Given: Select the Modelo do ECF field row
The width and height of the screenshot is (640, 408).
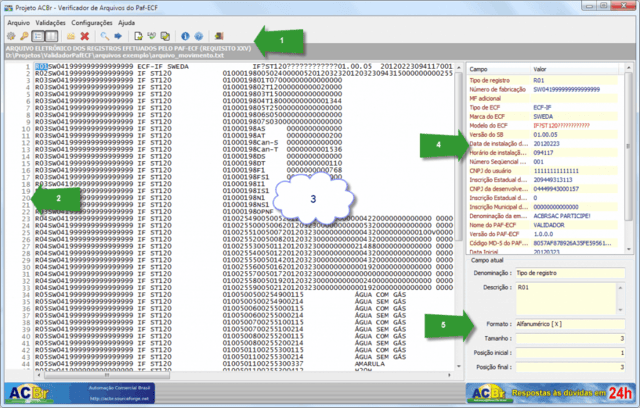Looking at the screenshot, I should point(543,126).
